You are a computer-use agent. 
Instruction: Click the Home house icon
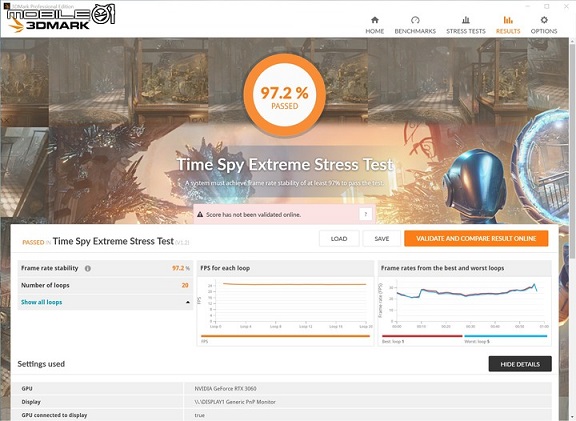(375, 20)
